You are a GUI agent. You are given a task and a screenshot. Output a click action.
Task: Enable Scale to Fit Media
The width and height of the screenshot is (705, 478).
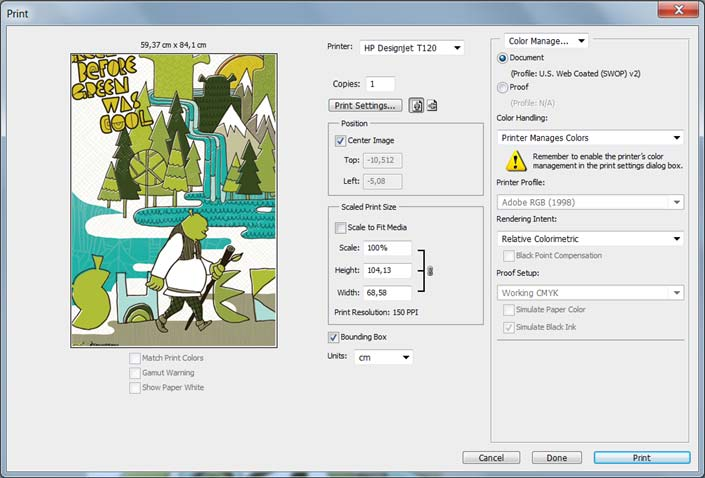tap(340, 228)
